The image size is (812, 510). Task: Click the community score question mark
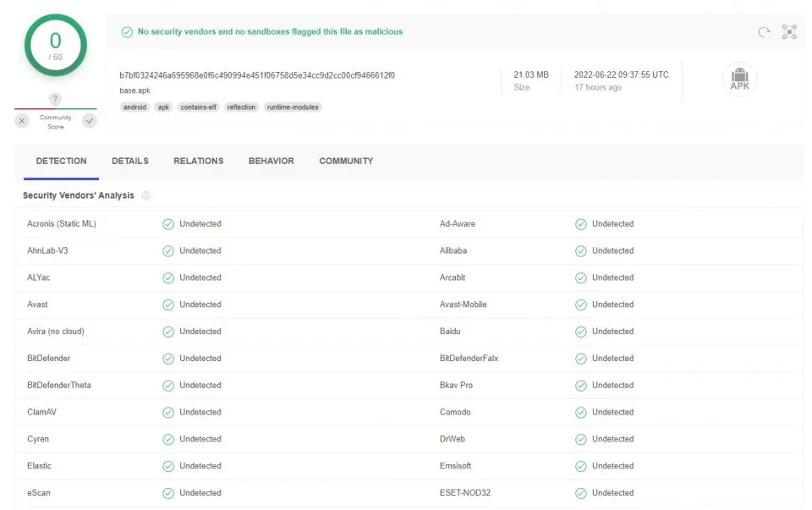[x=56, y=98]
